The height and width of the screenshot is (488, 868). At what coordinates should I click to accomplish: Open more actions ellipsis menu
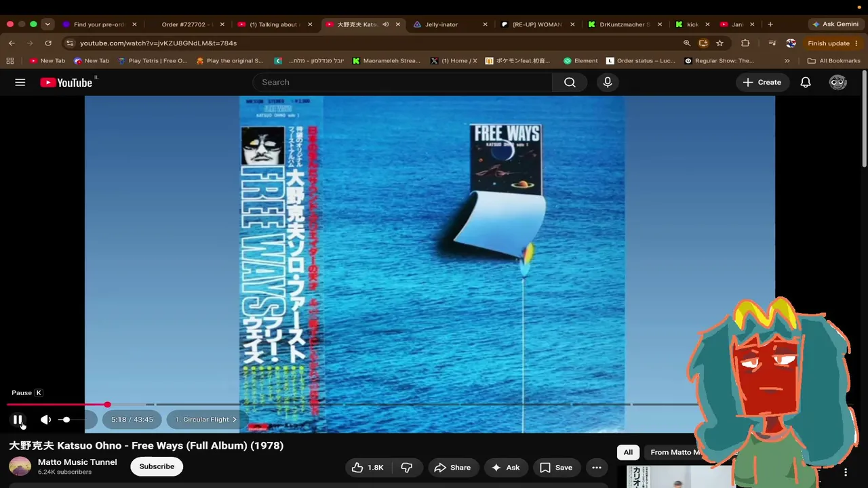click(597, 468)
